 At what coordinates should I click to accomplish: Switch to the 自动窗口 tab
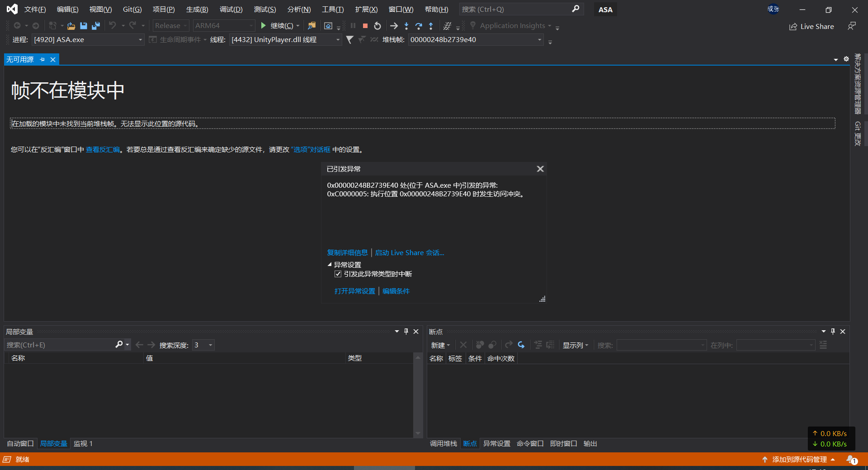point(20,444)
